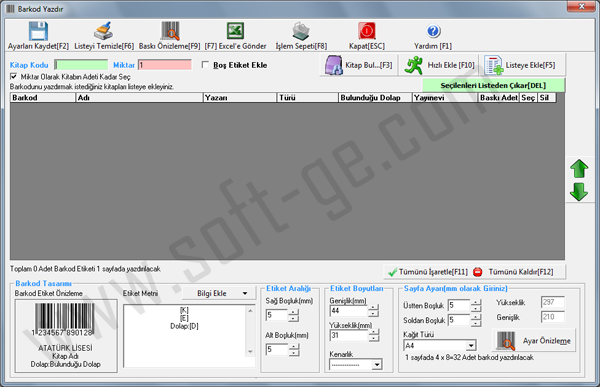The width and height of the screenshot is (600, 387).
Task: Sort by Yazarı column header
Action: (x=240, y=98)
